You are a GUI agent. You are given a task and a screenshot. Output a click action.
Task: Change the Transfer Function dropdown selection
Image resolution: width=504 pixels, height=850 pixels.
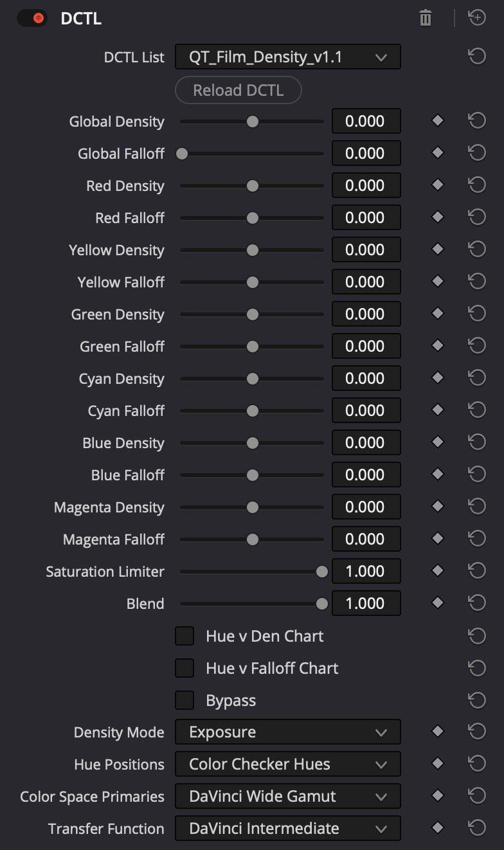coord(287,828)
